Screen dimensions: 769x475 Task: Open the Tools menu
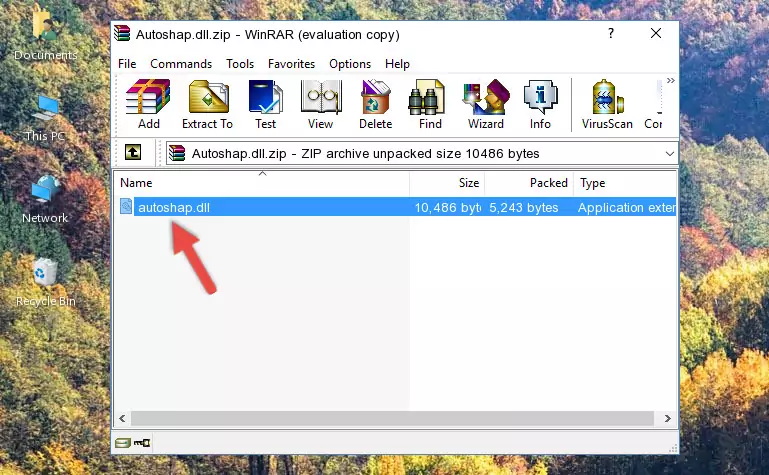[240, 64]
